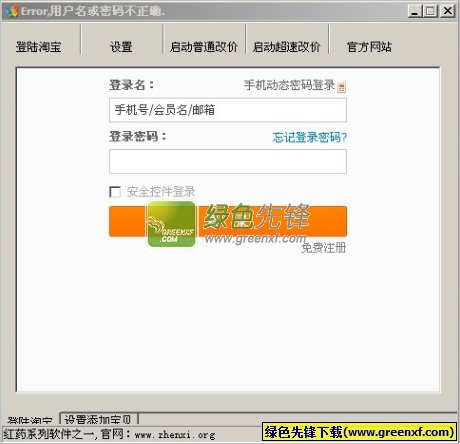460x444 pixels.
Task: Open 官方网站 from the toolbar
Action: click(x=369, y=47)
